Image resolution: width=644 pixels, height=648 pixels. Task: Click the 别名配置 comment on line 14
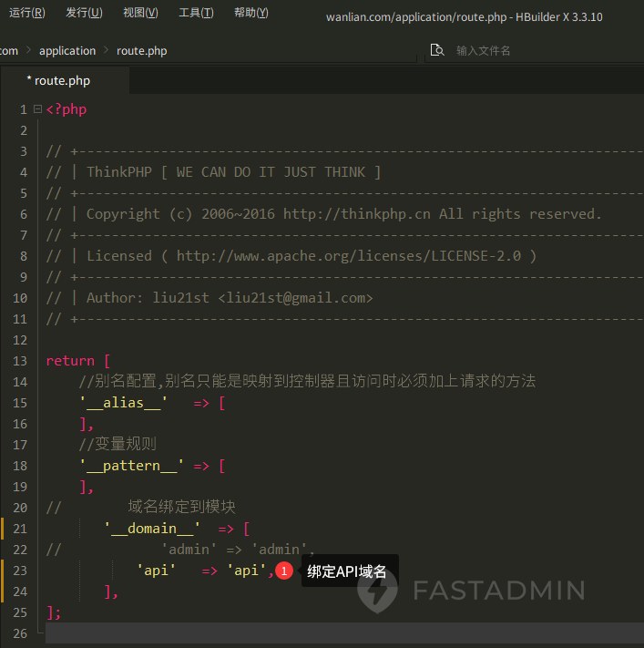pos(307,382)
